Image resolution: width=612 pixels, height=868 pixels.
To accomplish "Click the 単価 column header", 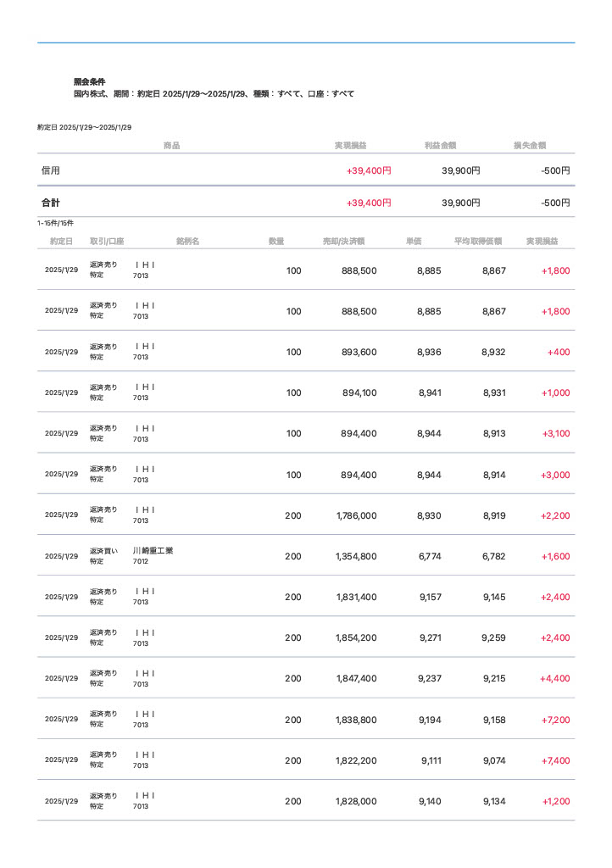I will (414, 242).
